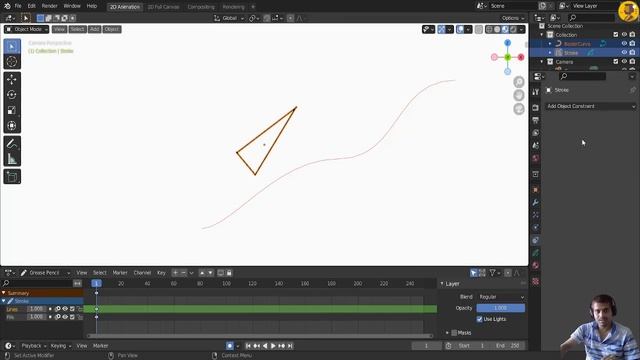Select the Scale tool
Screen dimensions: 640x360
[12, 110]
